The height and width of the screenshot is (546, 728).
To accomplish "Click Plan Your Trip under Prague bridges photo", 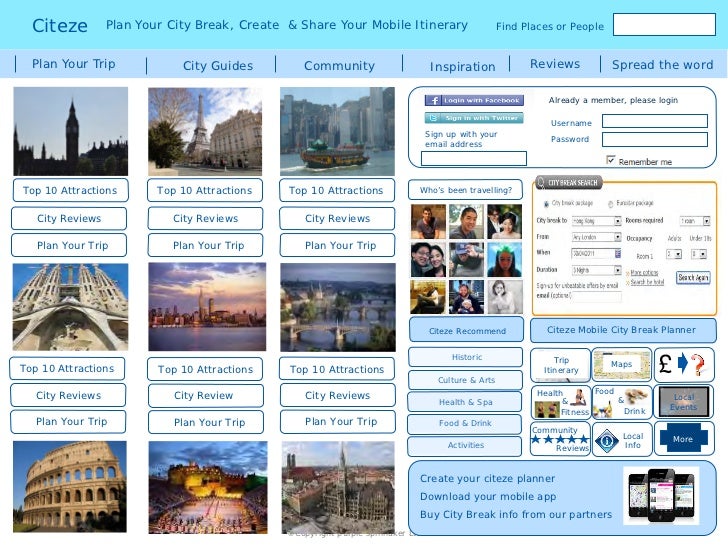I will coord(338,422).
